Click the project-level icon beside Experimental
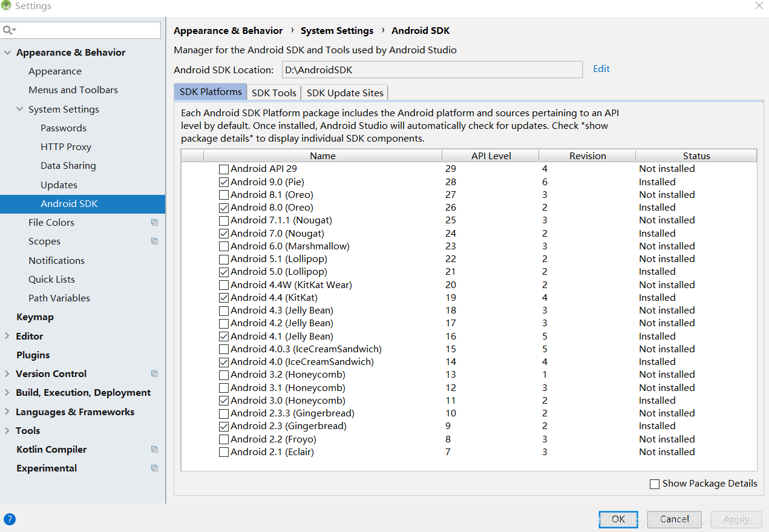 154,468
